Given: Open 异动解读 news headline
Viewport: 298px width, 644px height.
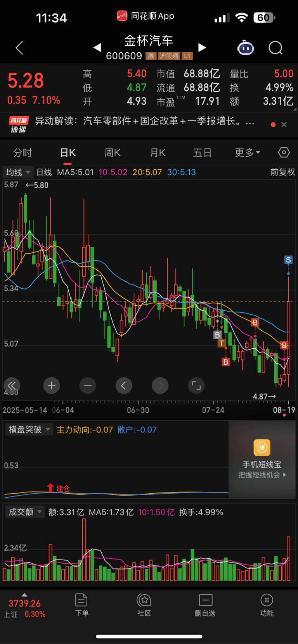Looking at the screenshot, I should click(145, 121).
